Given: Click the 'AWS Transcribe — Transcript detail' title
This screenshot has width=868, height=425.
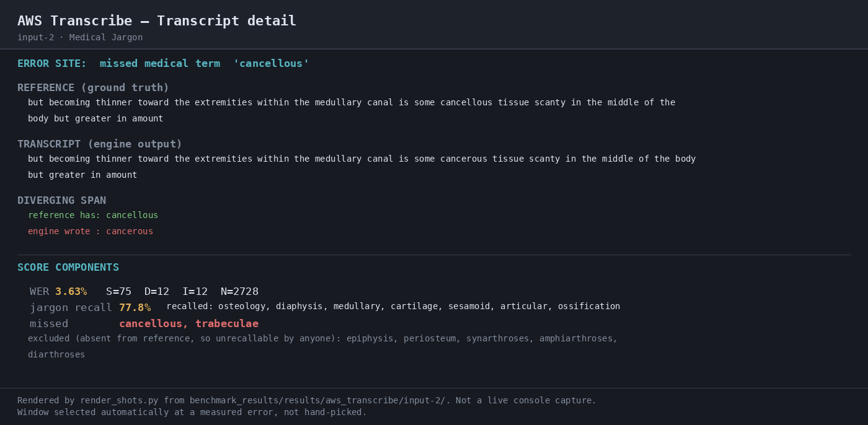Looking at the screenshot, I should click(x=157, y=21).
